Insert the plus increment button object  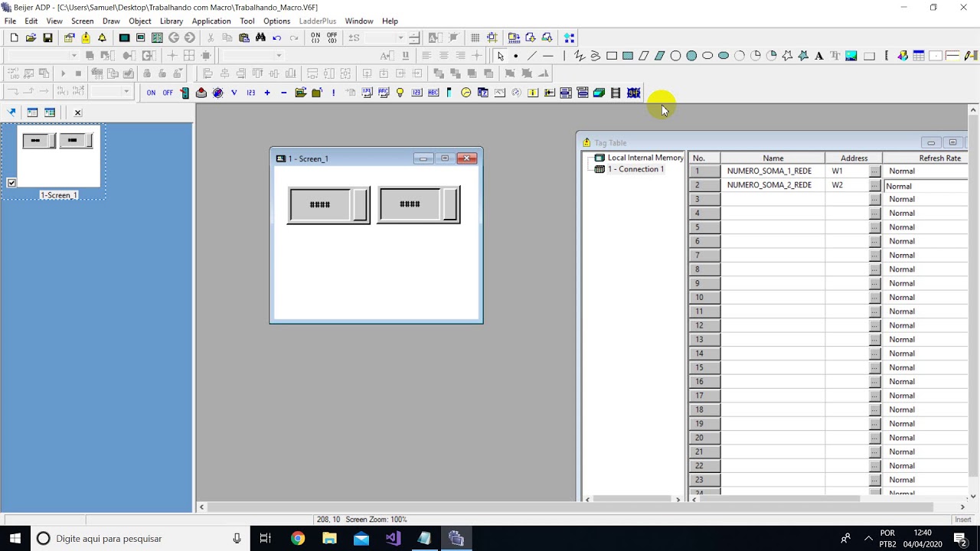pos(267,93)
